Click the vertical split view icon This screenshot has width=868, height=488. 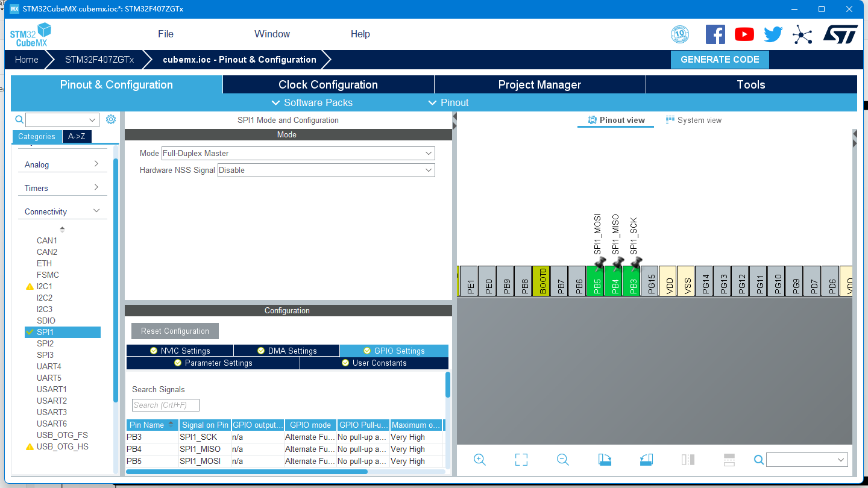click(688, 460)
